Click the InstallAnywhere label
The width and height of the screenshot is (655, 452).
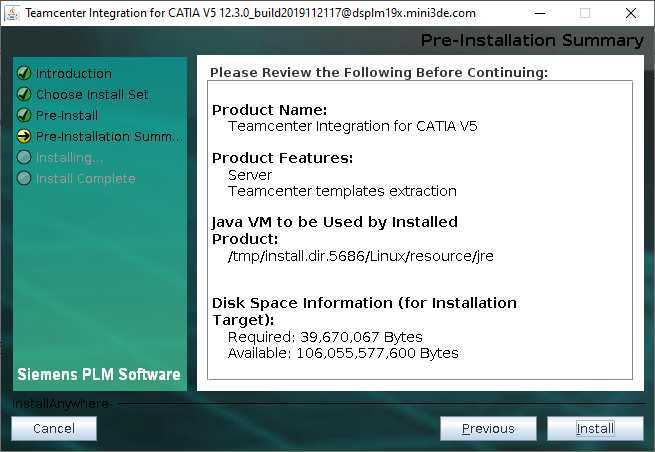coord(60,404)
